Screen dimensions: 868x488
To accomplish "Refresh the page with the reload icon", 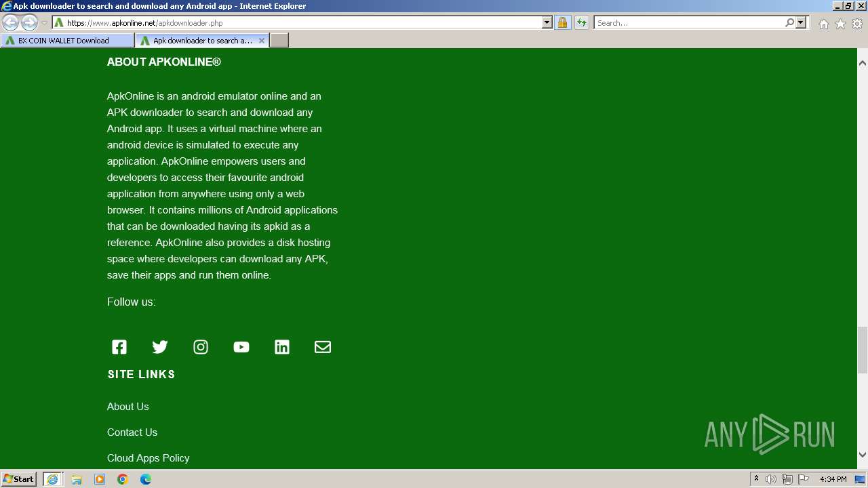I will 581,22.
